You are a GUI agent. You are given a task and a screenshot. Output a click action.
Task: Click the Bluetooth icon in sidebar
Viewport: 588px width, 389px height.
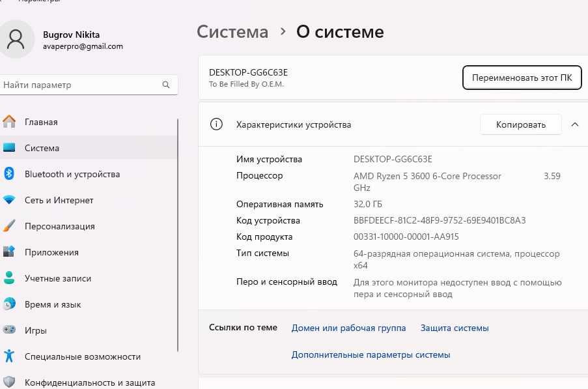(x=9, y=174)
